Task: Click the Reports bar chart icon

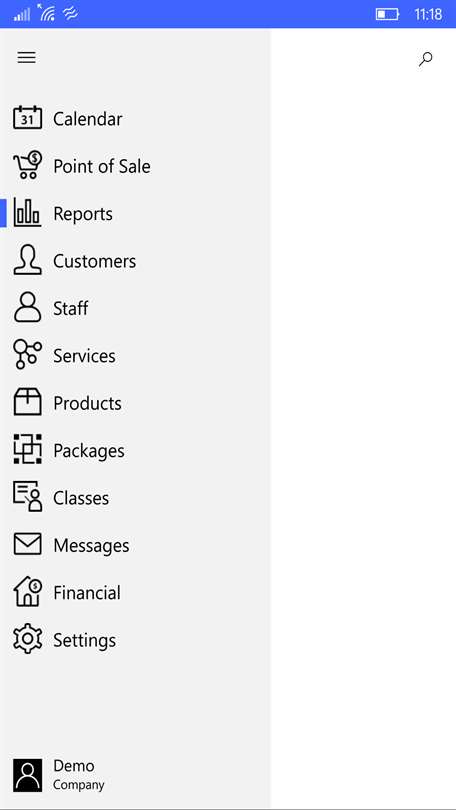Action: pos(27,212)
